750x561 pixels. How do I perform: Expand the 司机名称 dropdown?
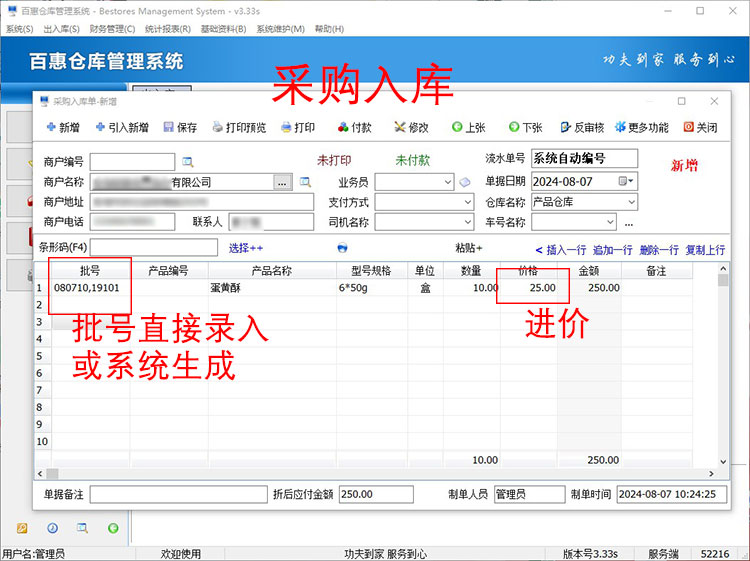(x=468, y=222)
